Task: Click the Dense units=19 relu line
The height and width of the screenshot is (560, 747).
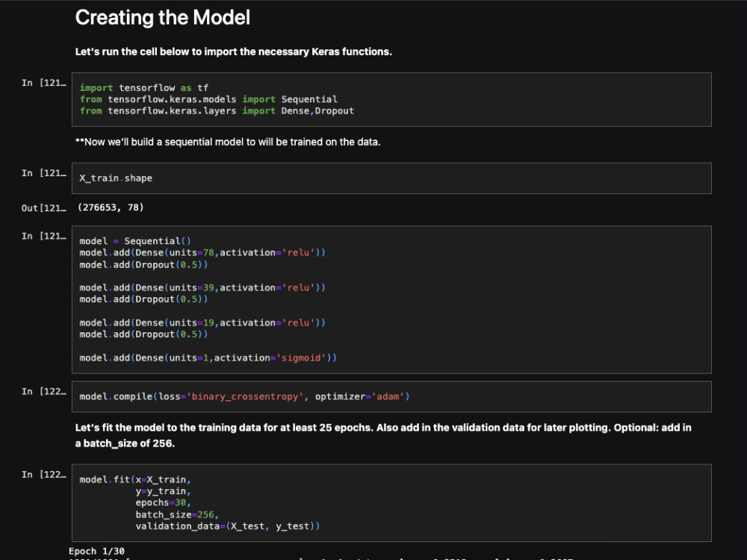Action: click(202, 323)
